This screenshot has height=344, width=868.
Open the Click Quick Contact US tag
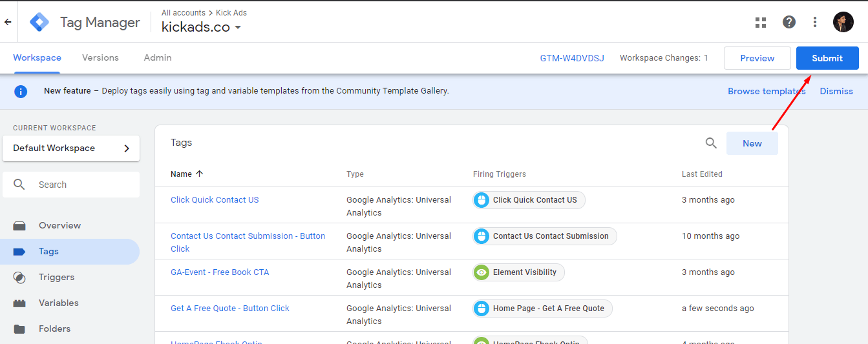[215, 200]
